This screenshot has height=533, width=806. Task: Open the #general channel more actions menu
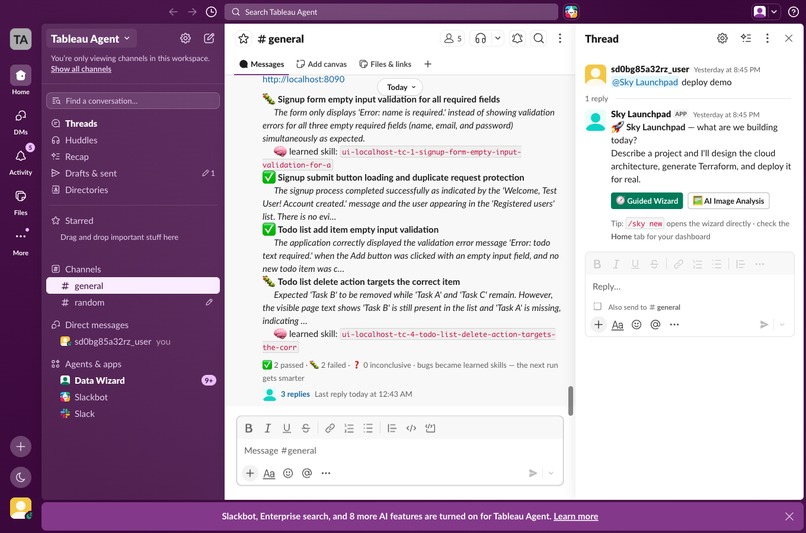[560, 39]
